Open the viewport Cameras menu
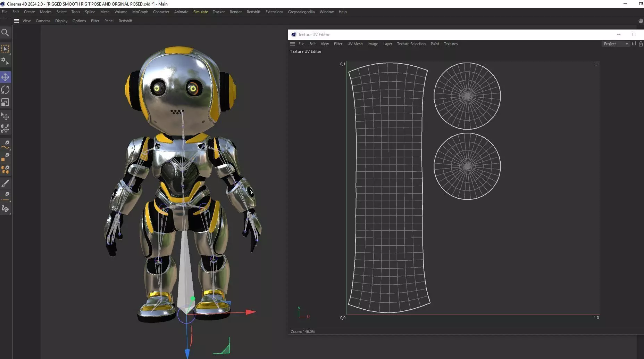This screenshot has width=644, height=359. tap(43, 21)
